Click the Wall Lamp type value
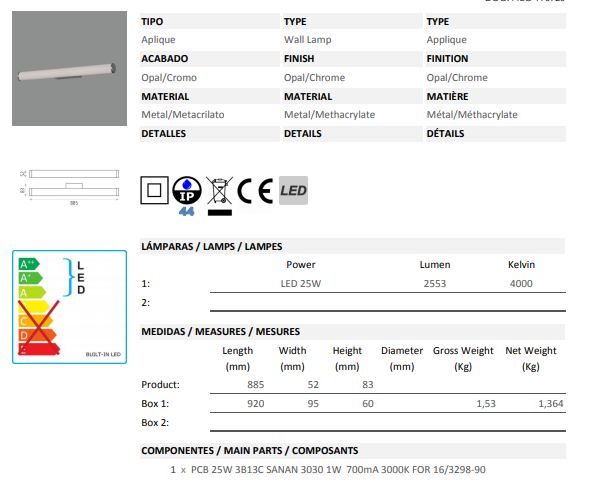Viewport: 591px width, 484px height. click(308, 40)
